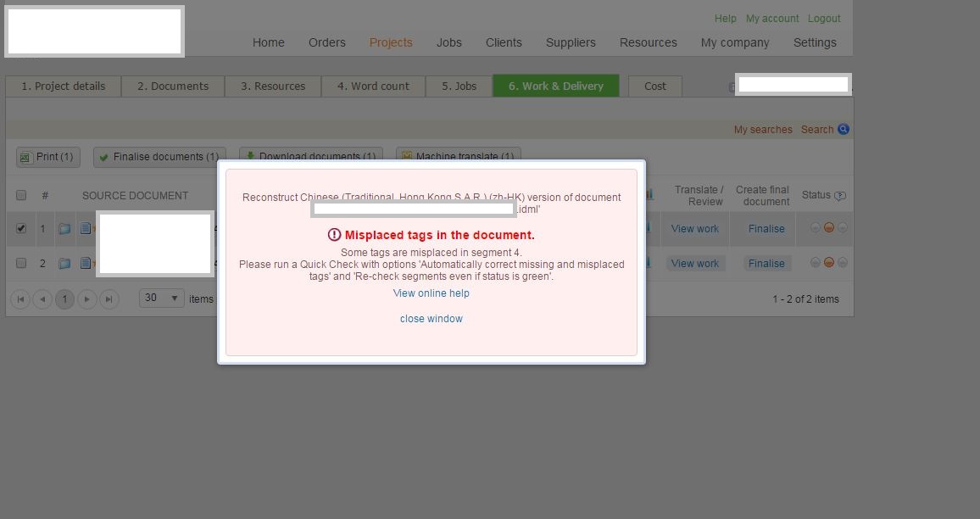
Task: Go to next page of the list
Action: (x=86, y=299)
